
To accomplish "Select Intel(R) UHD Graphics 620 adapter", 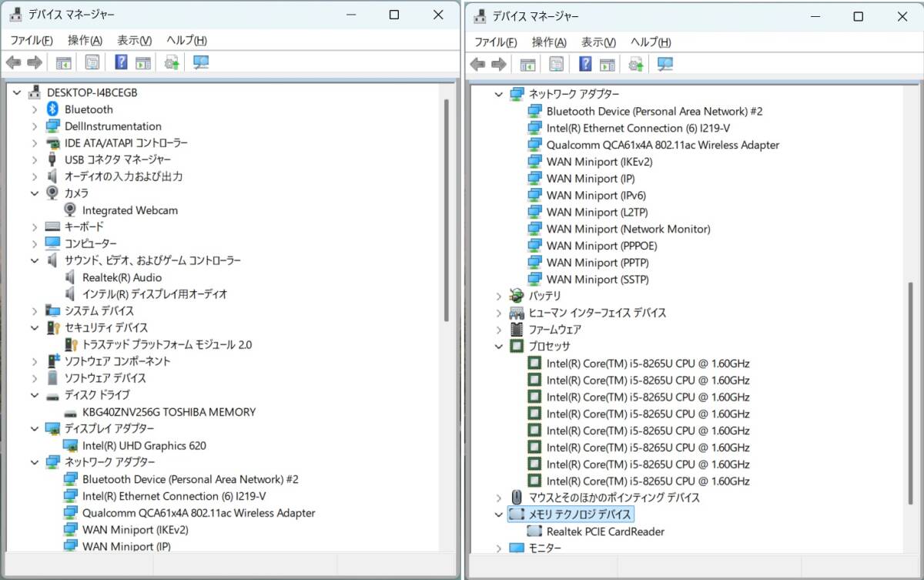I will 144,445.
